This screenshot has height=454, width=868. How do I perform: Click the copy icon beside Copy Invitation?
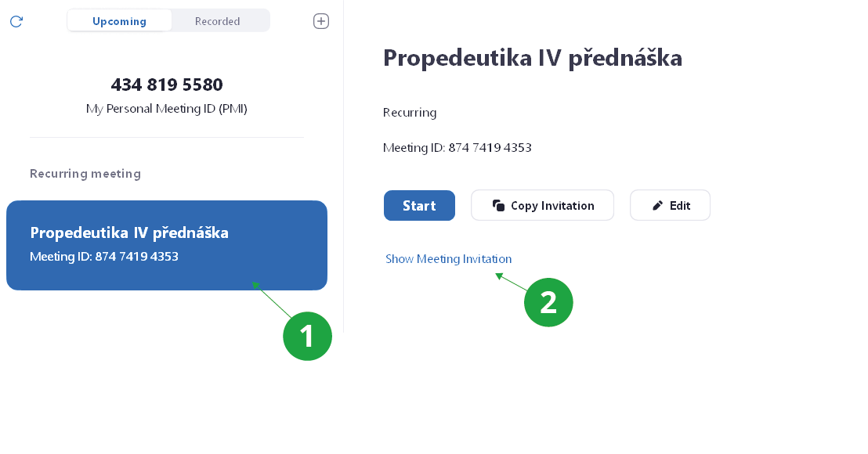point(498,206)
